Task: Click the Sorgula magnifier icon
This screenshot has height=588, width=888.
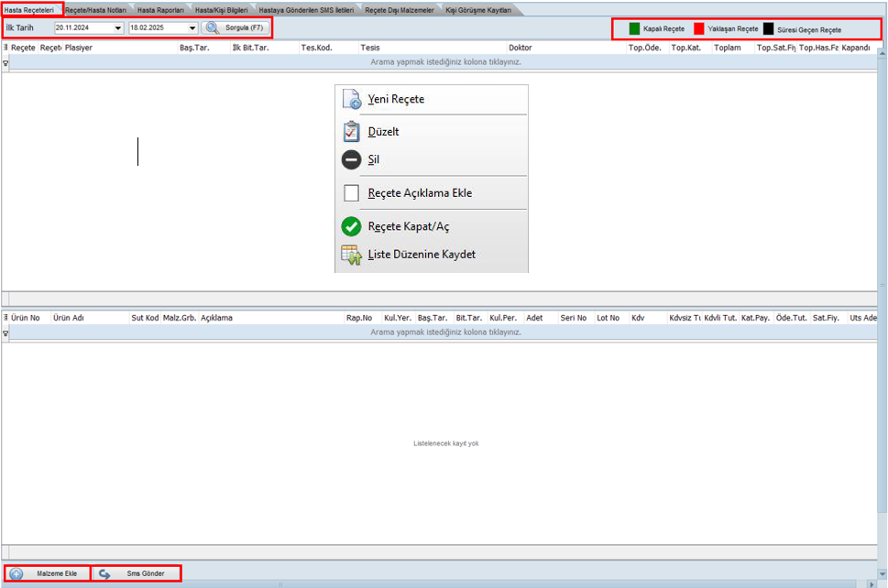Action: (213, 27)
